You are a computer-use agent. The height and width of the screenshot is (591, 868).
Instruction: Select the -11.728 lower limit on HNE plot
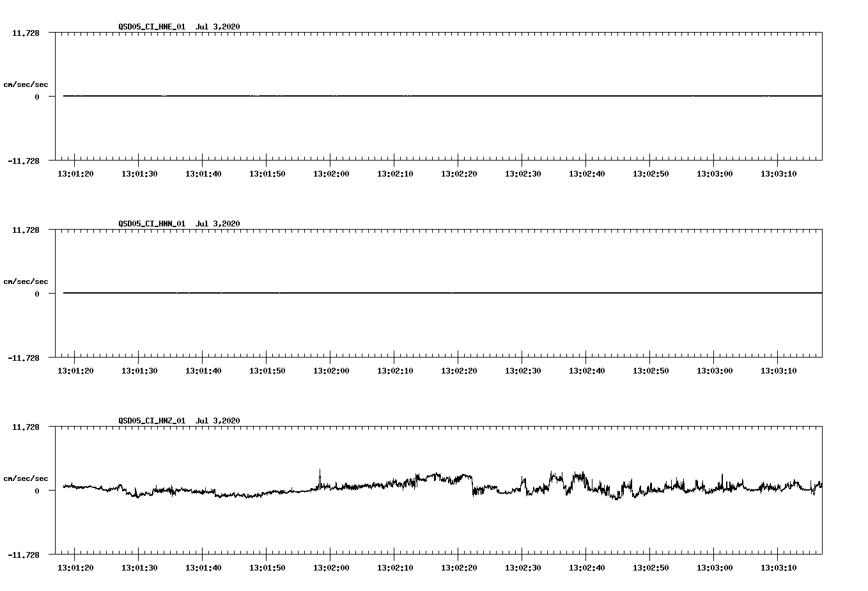coord(24,161)
